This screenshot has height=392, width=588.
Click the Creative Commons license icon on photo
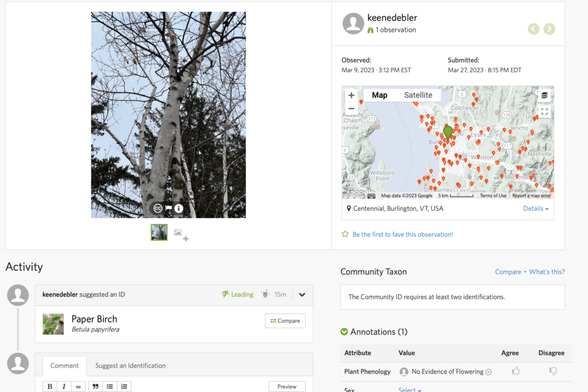click(157, 208)
